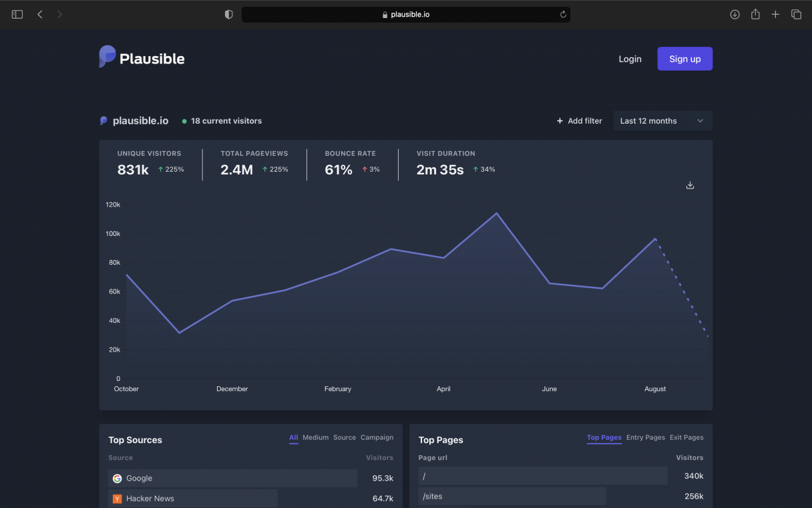Select the Bounce Rate metric
The width and height of the screenshot is (812, 508).
(x=353, y=164)
